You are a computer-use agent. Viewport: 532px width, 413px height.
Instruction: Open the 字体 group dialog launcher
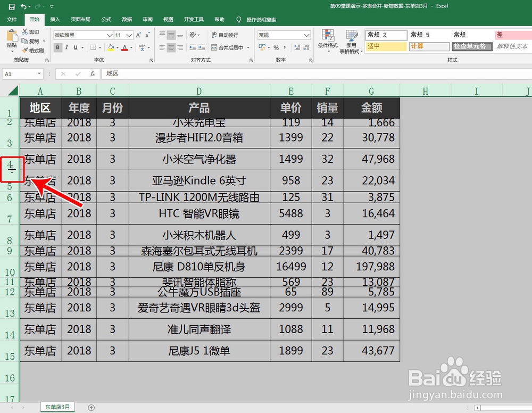coord(151,60)
